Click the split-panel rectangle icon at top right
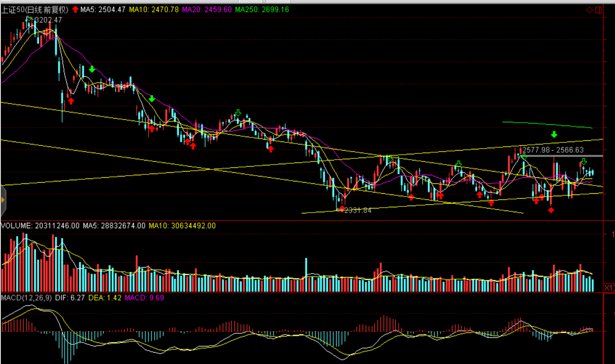This screenshot has height=364, width=615. pos(599,10)
